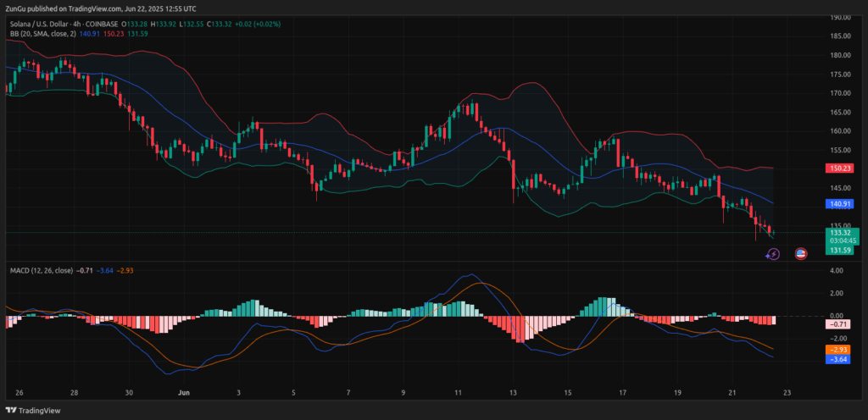Select the high value H133.92
Image resolution: width=868 pixels, height=420 pixels.
[x=164, y=25]
